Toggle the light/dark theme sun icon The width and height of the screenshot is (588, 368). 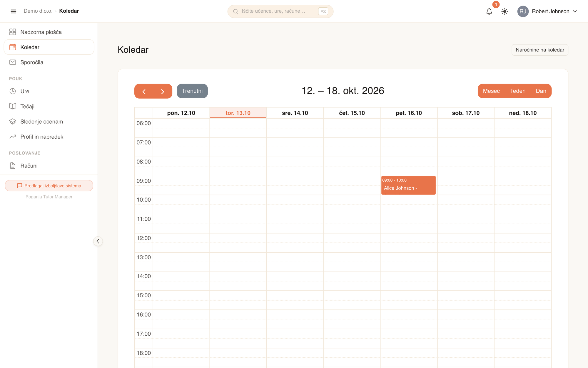[505, 11]
